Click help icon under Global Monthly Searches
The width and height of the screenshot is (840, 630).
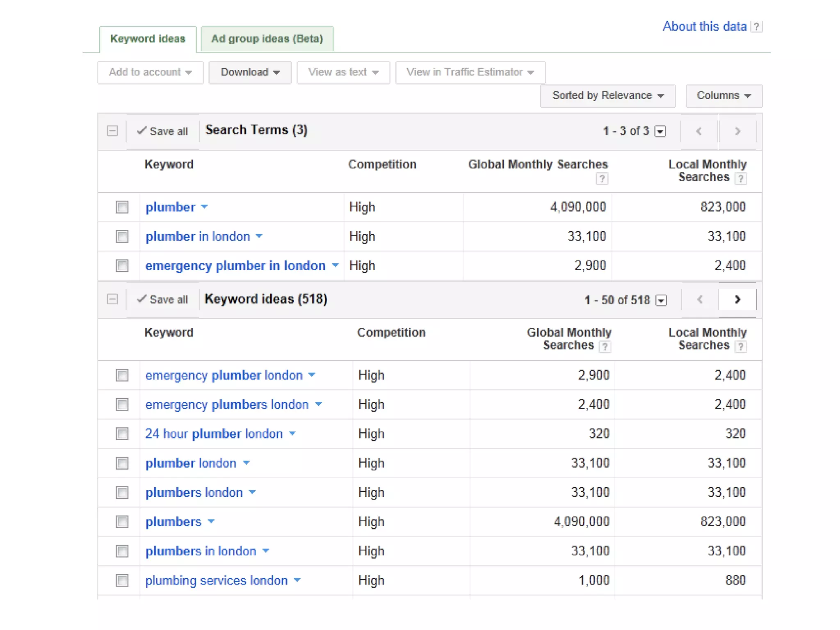pos(601,179)
